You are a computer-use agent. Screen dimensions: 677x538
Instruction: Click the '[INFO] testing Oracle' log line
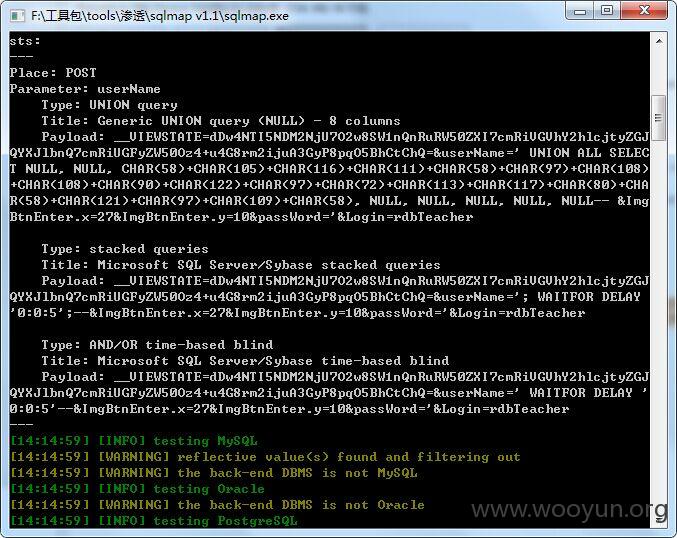[x=137, y=489]
